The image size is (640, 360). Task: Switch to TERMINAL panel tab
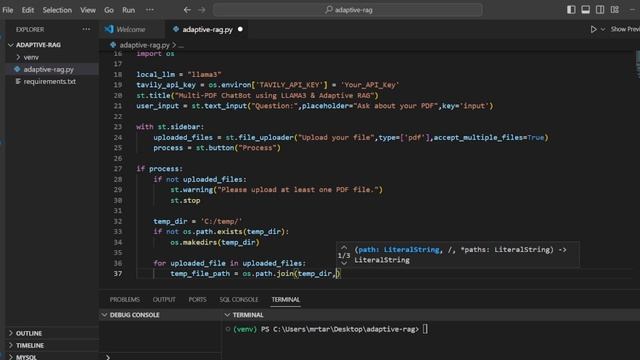[286, 300]
